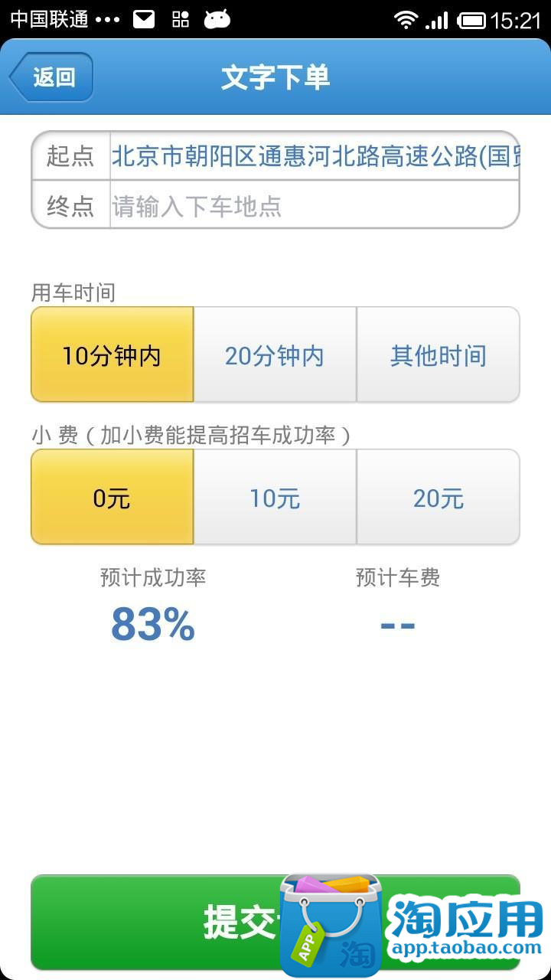Select 20分钟内 pickup time
This screenshot has height=980, width=551.
[x=275, y=355]
